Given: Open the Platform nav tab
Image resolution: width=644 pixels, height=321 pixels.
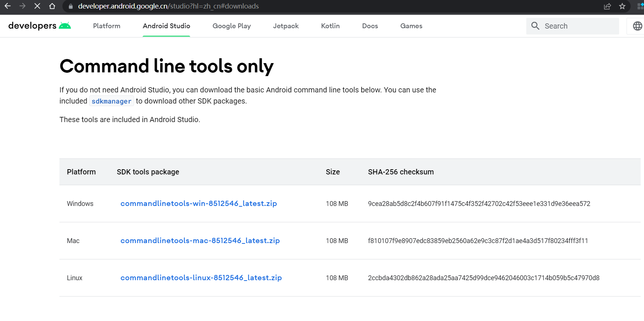Looking at the screenshot, I should pos(107,26).
